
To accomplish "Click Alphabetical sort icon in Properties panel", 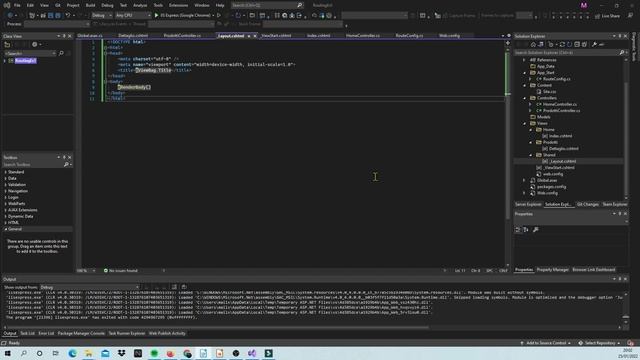I will 526,230.
